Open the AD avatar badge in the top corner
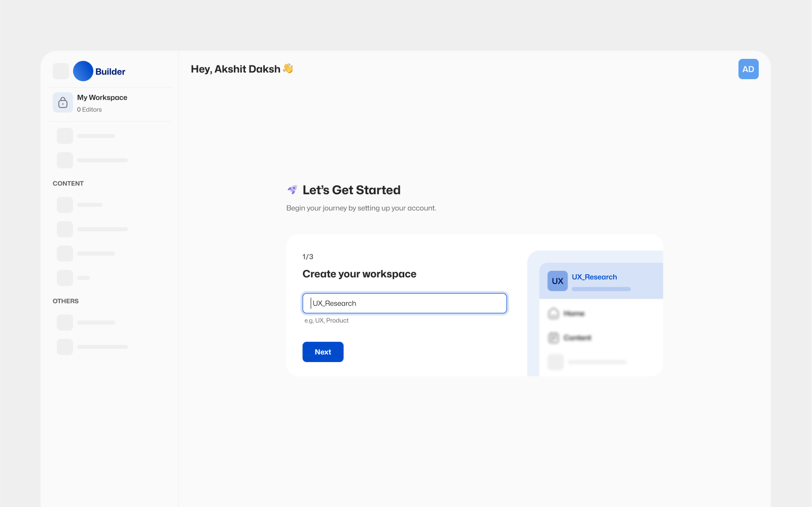Viewport: 812px width, 507px height. 748,69
